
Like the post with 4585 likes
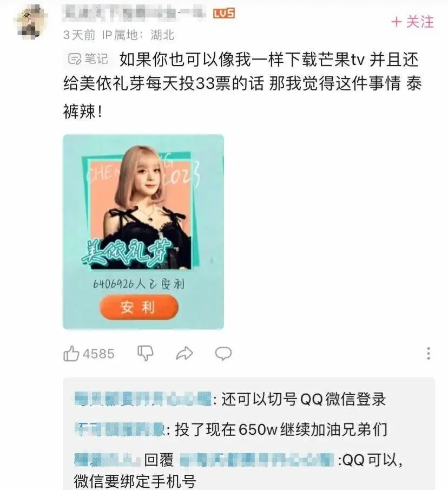click(x=71, y=354)
